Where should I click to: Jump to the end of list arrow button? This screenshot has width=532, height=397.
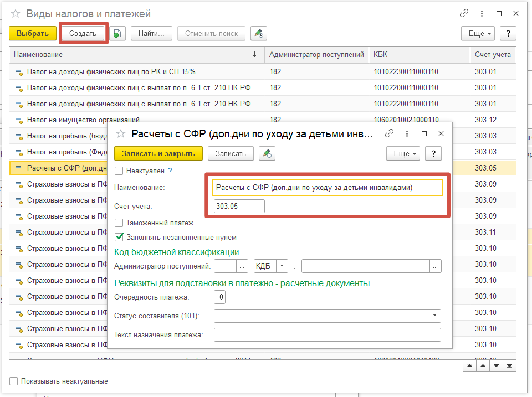tap(509, 365)
